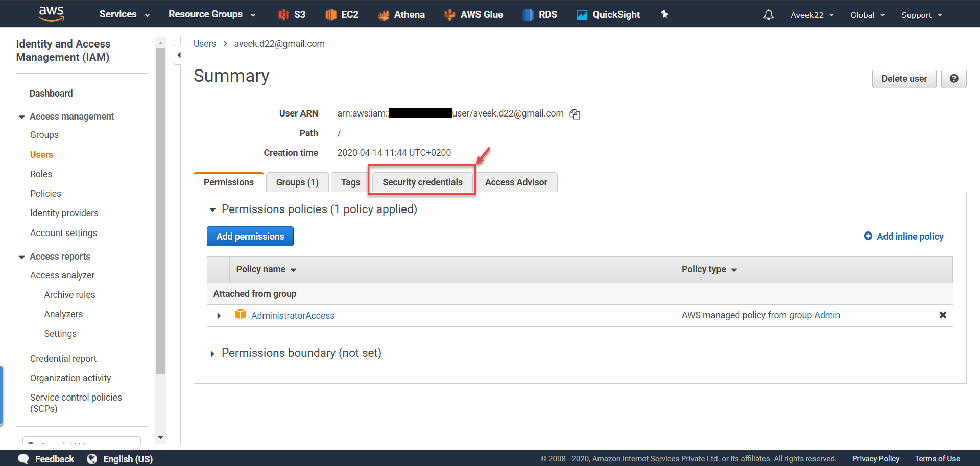Open Service control policies (SCPs)

point(76,403)
